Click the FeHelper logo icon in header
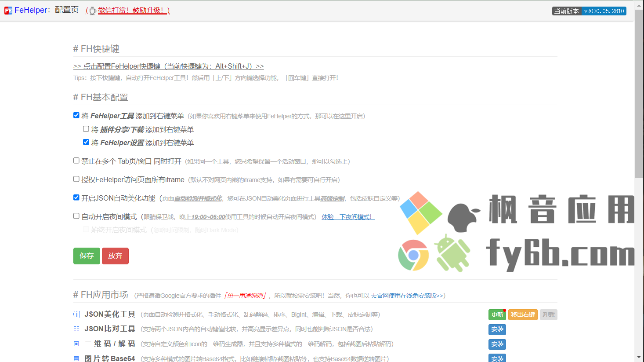 pyautogui.click(x=8, y=11)
